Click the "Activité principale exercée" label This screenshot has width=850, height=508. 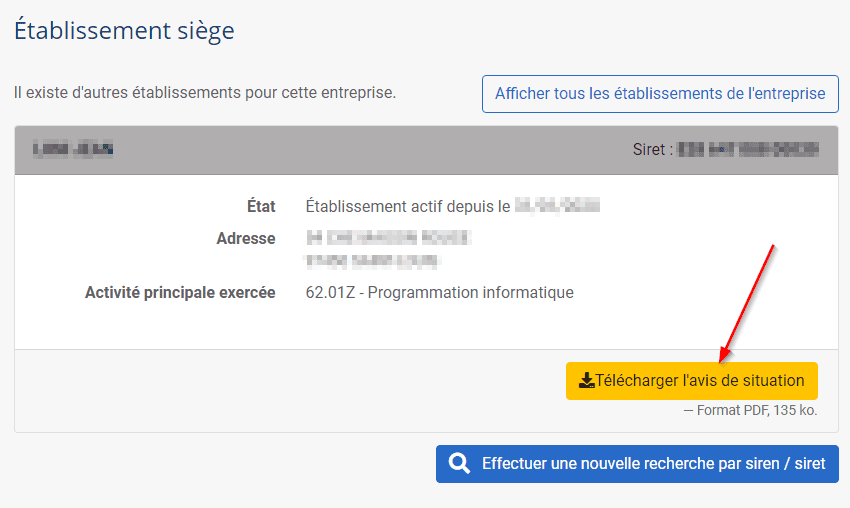click(x=180, y=293)
